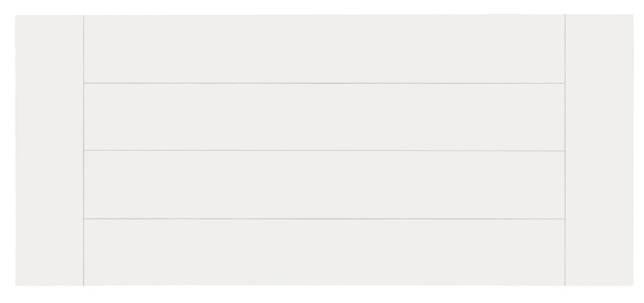Click the right vertical groove line
The height and width of the screenshot is (303, 644).
tap(565, 150)
